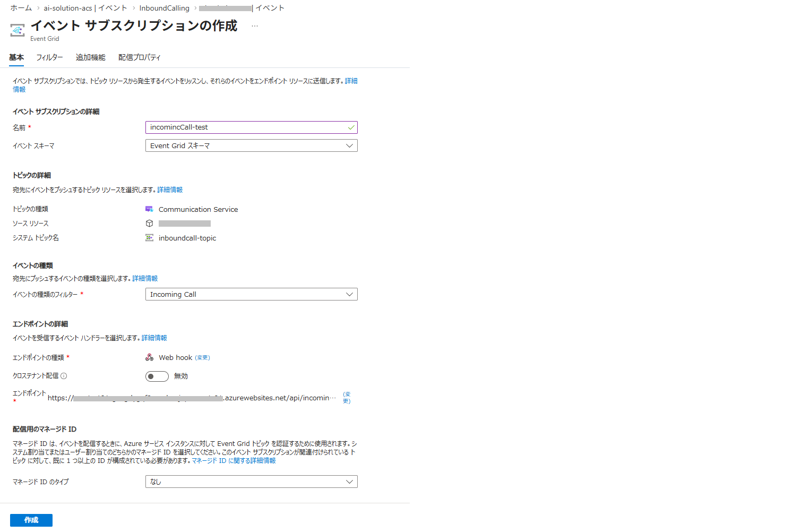The width and height of the screenshot is (785, 532).
Task: Click the Event Grid subscription header icon
Action: point(17,30)
